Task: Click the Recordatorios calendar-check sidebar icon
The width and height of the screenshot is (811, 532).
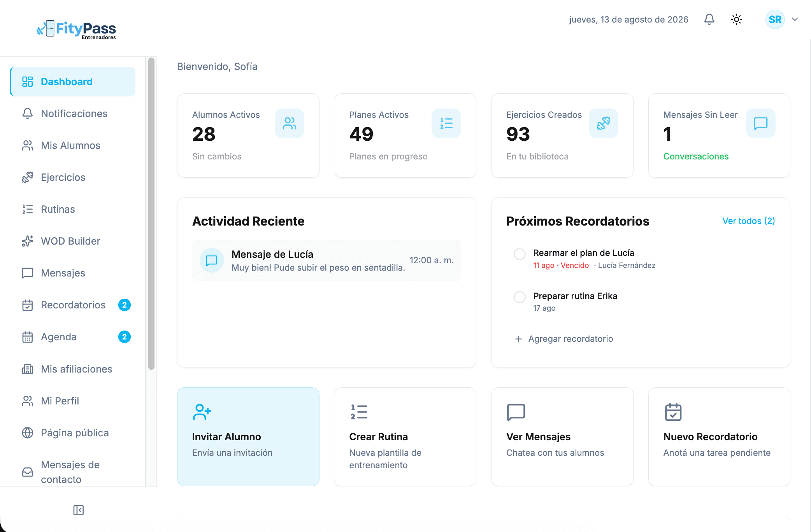Action: [x=28, y=305]
